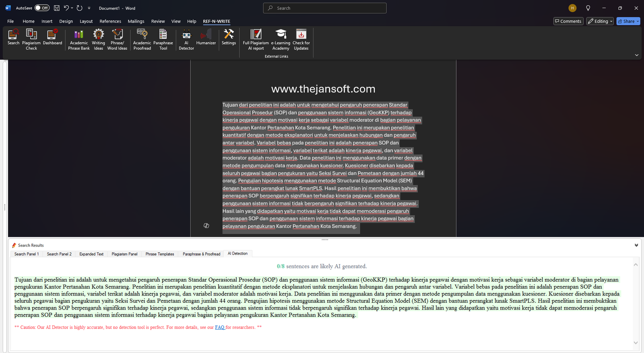Open the lightbulb help icon
644x353 pixels.
[x=588, y=8]
